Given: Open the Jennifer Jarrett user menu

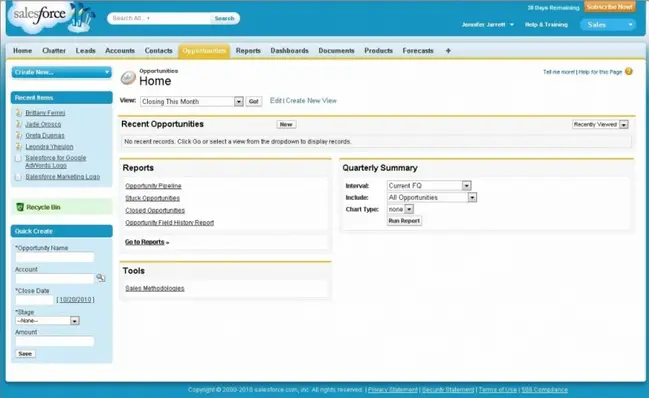Looking at the screenshot, I should click(x=488, y=25).
